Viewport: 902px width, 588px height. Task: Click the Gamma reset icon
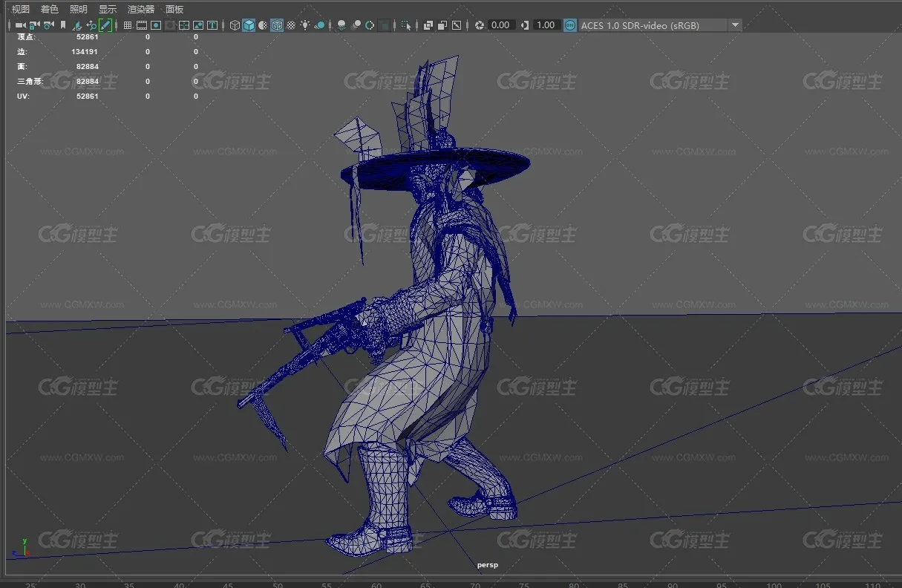[525, 25]
